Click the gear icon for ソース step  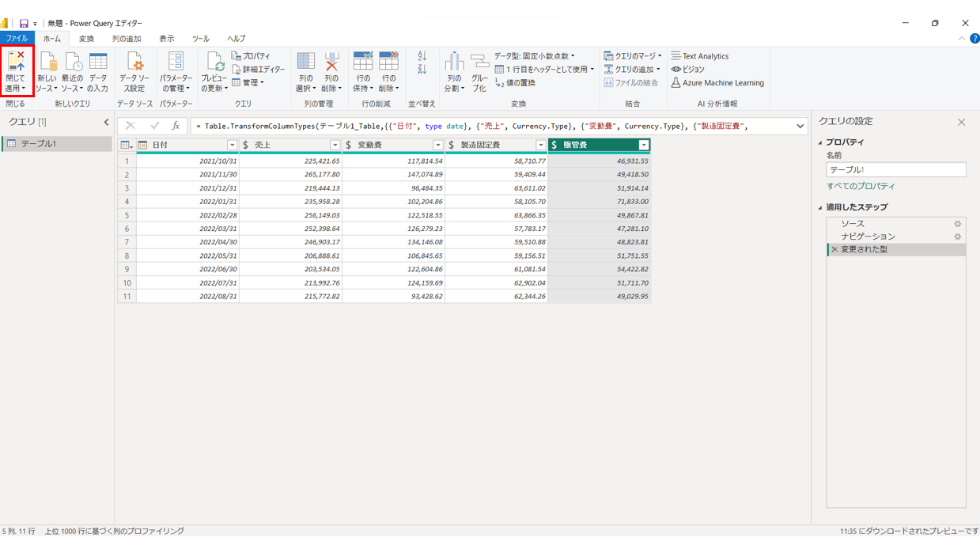pyautogui.click(x=957, y=225)
